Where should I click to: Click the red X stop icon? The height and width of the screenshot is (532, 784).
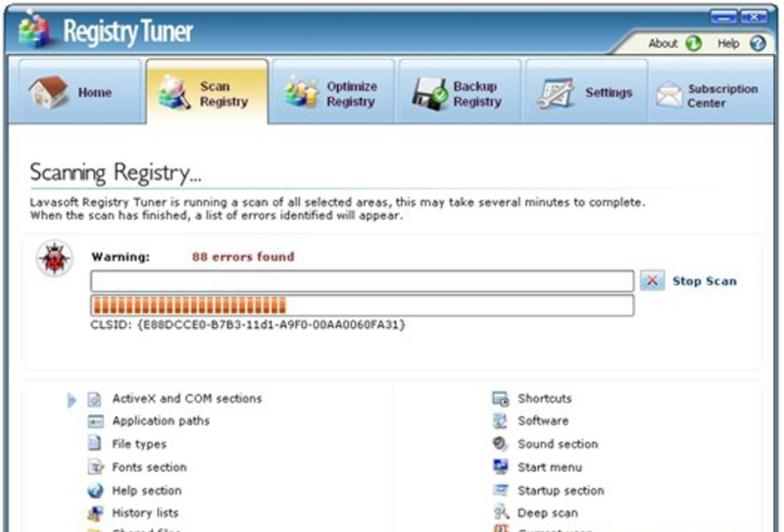[653, 280]
